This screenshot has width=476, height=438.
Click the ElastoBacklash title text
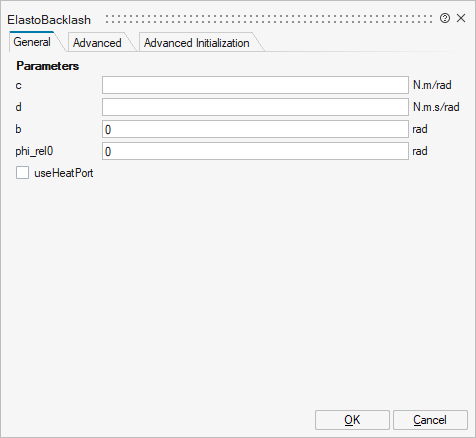click(49, 20)
